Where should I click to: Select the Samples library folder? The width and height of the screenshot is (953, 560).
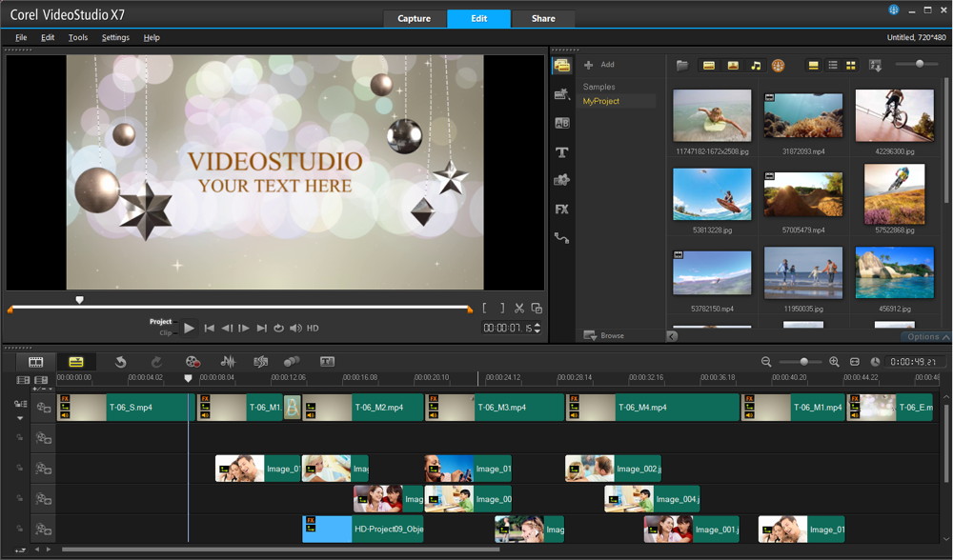(x=598, y=87)
